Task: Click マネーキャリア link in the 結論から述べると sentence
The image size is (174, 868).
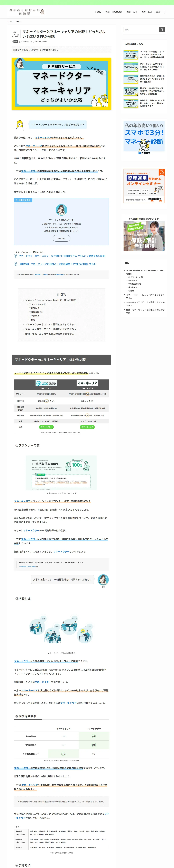Action: (43, 137)
